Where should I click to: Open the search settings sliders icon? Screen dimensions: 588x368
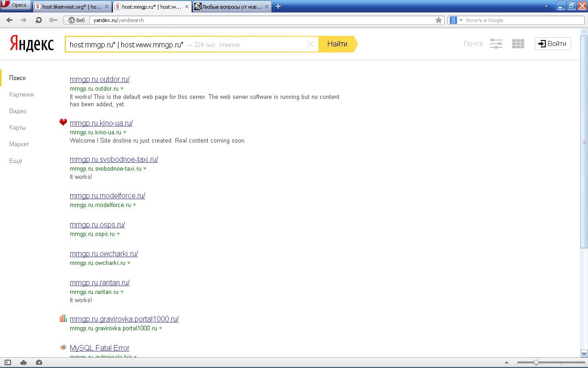(496, 44)
